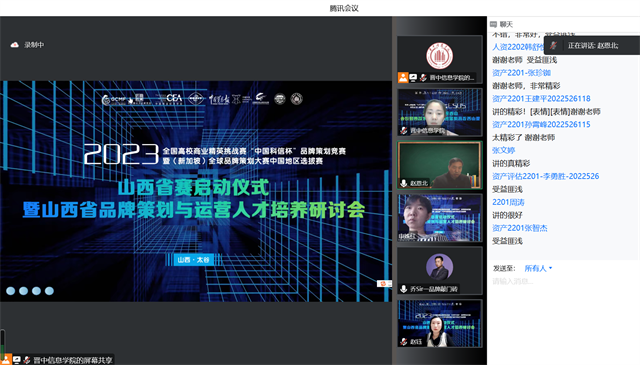Click the chat message 太精彩了 谢谢老师
The height and width of the screenshot is (365, 640).
(x=524, y=138)
